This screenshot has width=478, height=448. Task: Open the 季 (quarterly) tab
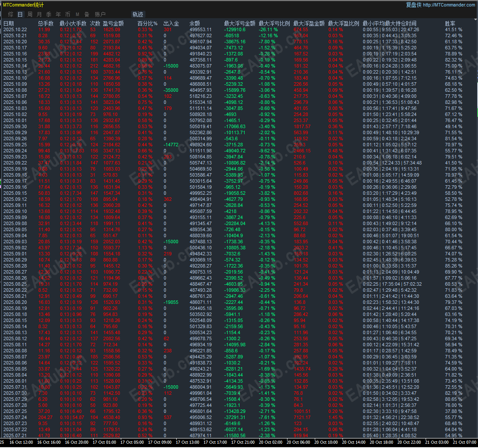[x=49, y=14]
